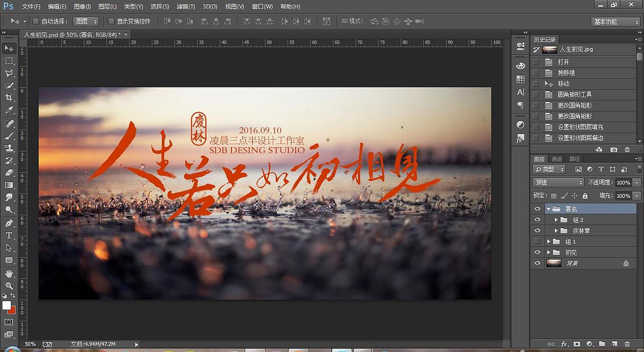Screen dimensions: 644x352
Task: Click the 背景 layer thumbnail
Action: (x=553, y=263)
